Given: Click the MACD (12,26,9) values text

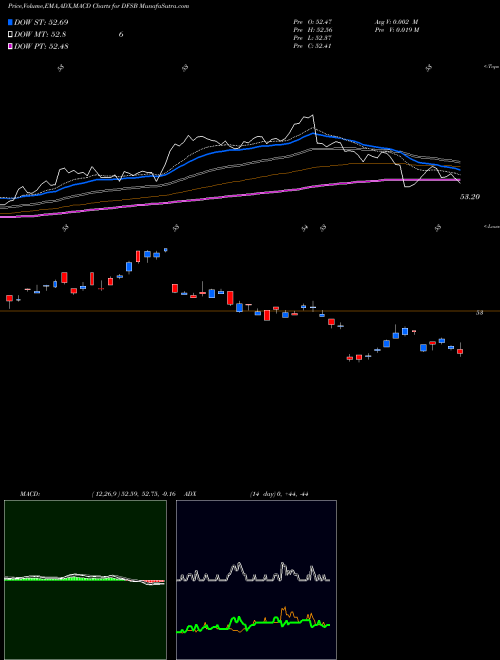Looking at the screenshot, I should click(133, 494).
